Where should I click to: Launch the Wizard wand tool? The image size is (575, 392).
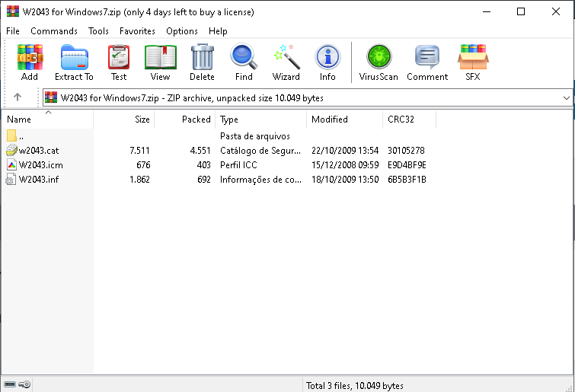(x=286, y=58)
